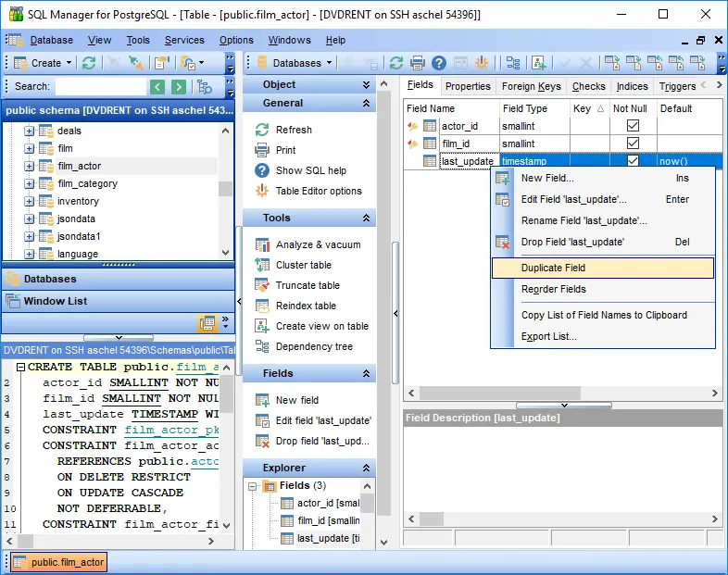
Task: Click Analyze & vacuum icon in Tools panel
Action: 262,244
